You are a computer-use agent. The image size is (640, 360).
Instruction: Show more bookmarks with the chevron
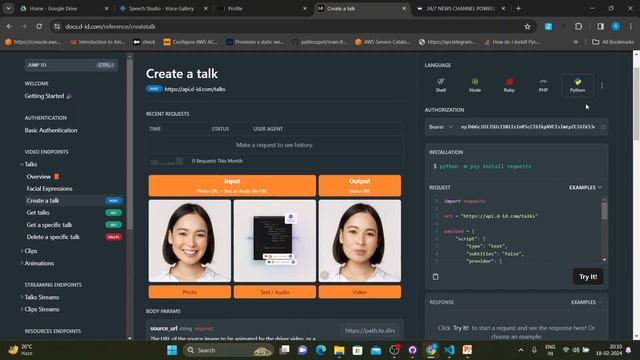576,42
